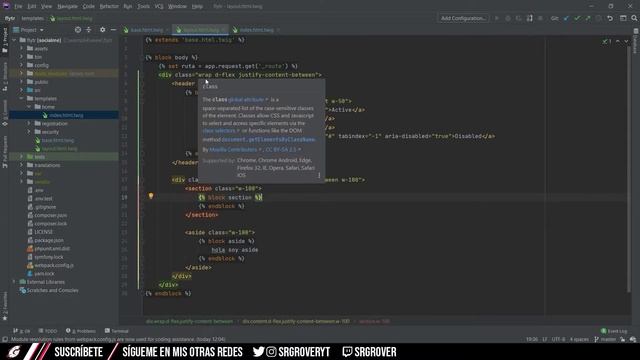
Task: Click the Add Configuration button
Action: coord(463,18)
